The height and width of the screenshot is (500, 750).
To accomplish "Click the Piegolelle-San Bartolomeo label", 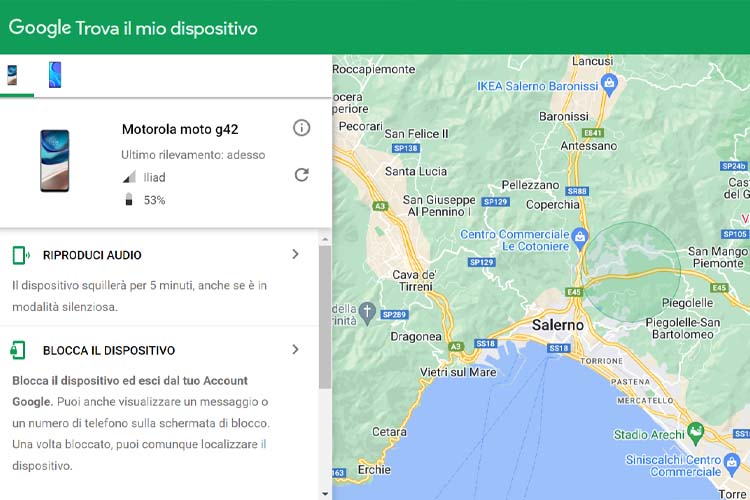I will pos(683,328).
